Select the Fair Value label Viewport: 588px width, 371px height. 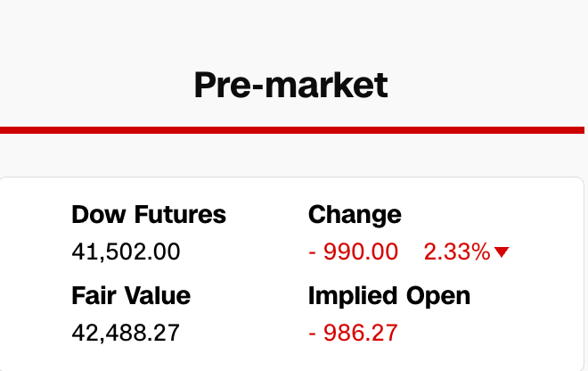131,295
